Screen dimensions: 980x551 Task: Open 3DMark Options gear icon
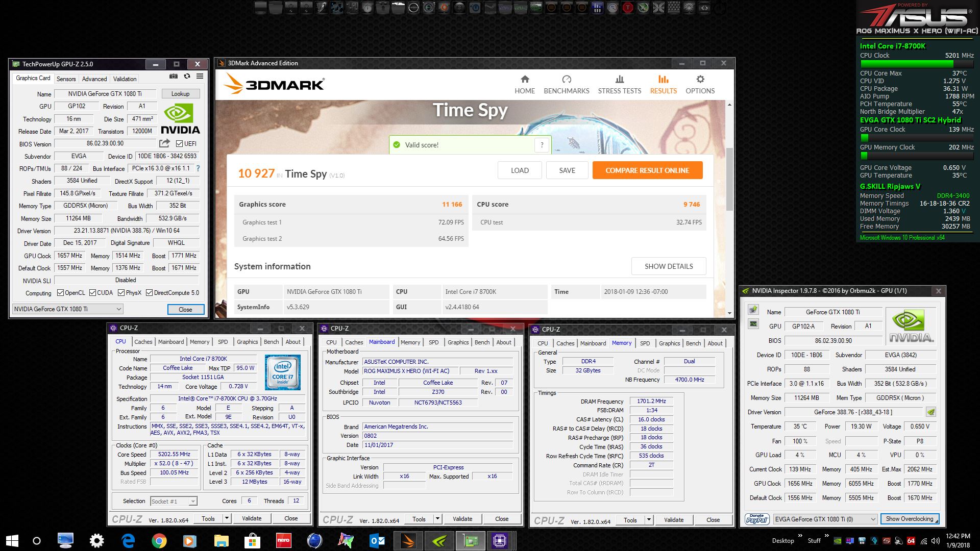pos(700,80)
